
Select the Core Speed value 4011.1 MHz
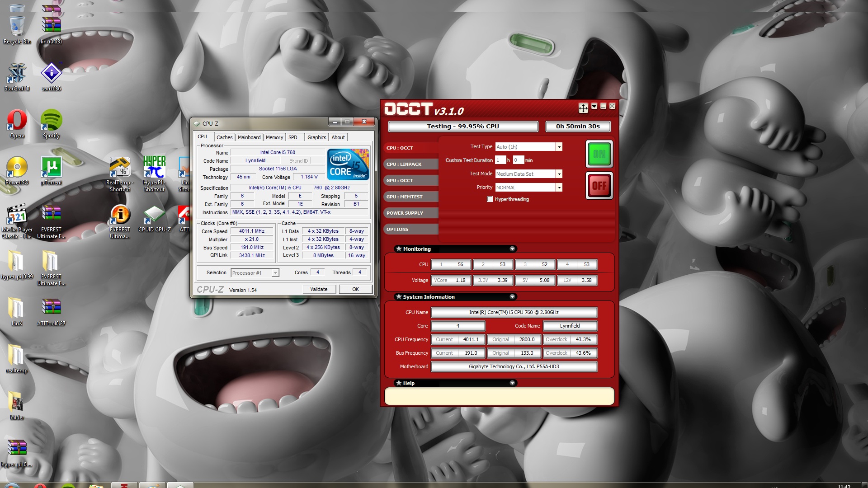[252, 231]
